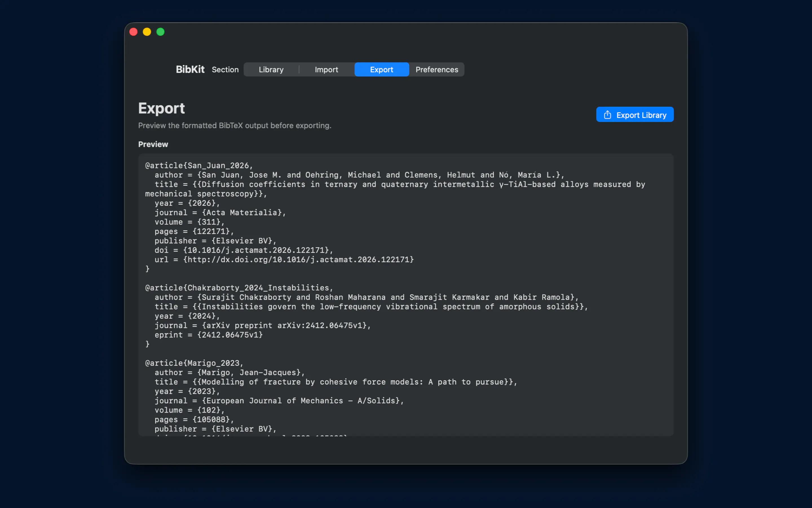The height and width of the screenshot is (508, 812).
Task: Click Marigo entry's Elsevier BV publisher line
Action: [x=215, y=429]
